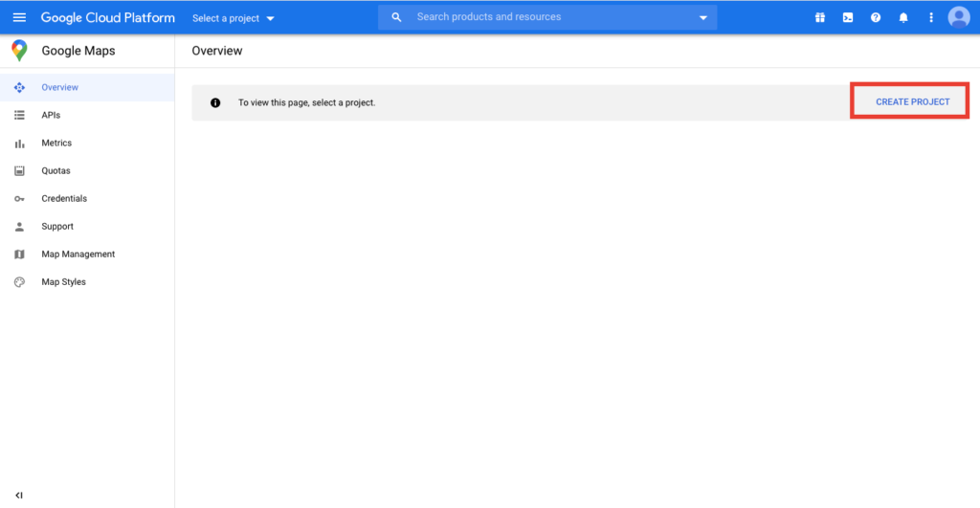Activate the Cloud Shell terminal icon
This screenshot has width=980, height=508.
[848, 17]
